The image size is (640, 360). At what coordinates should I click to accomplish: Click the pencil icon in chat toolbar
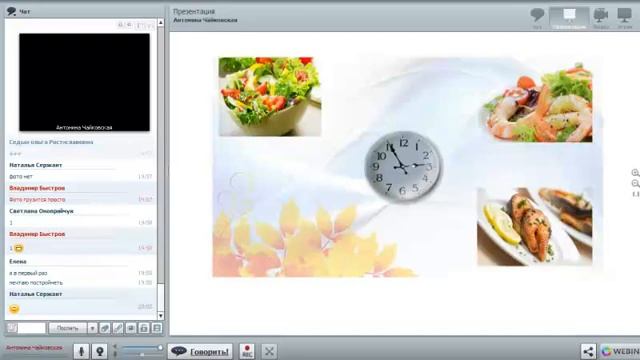[118, 328]
